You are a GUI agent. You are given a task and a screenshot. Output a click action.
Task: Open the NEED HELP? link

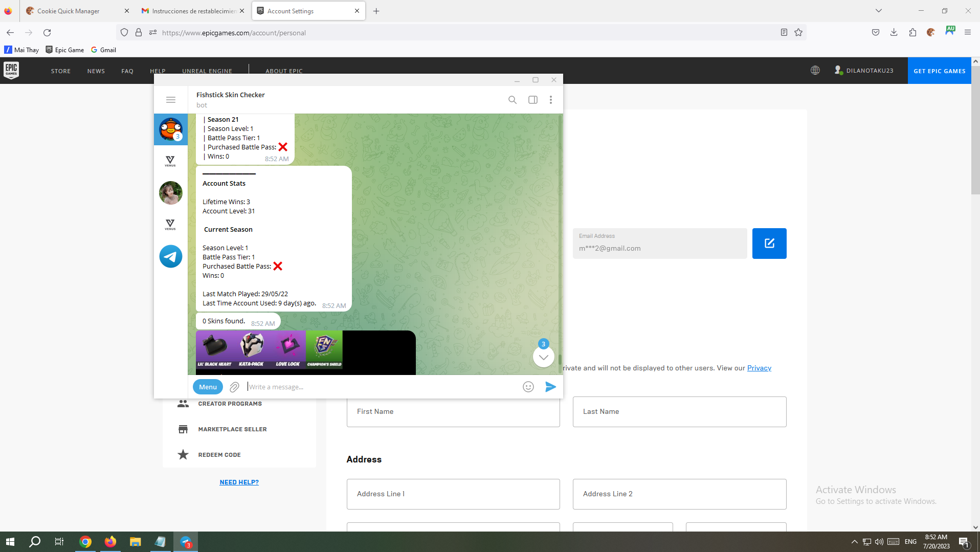click(239, 482)
